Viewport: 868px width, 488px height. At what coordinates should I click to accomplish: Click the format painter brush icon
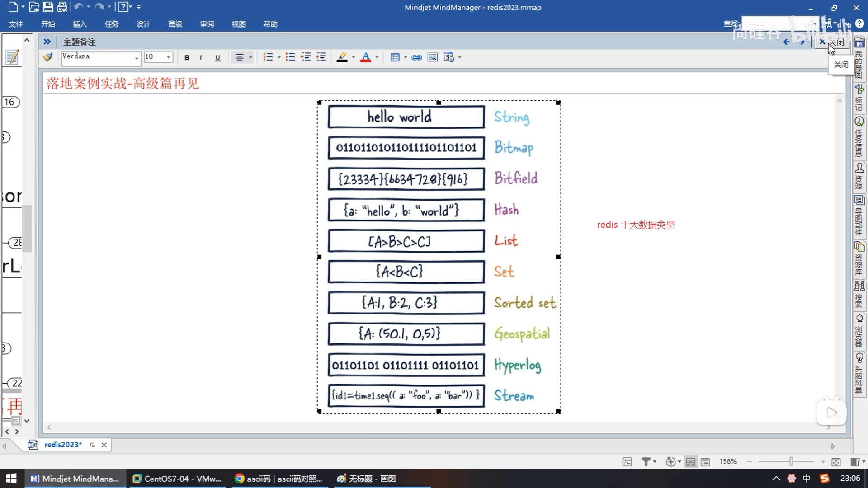48,57
